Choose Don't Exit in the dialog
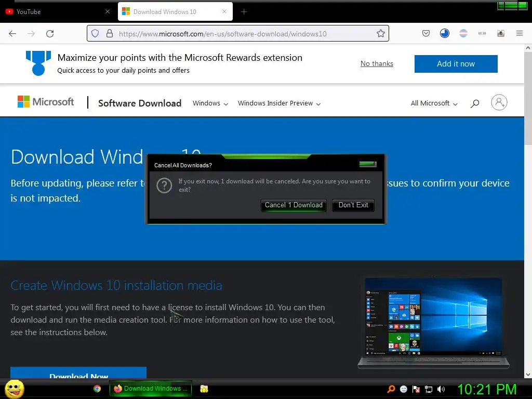 353,205
